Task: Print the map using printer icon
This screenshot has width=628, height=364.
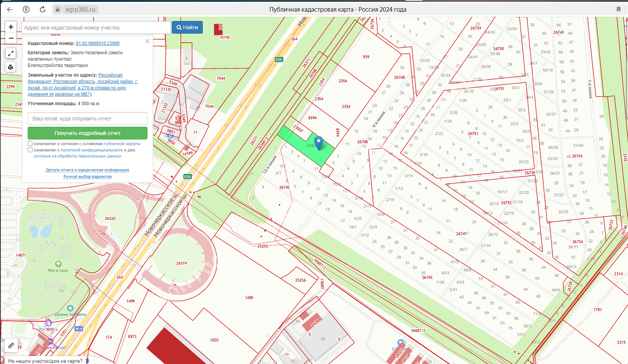Action: [x=11, y=67]
